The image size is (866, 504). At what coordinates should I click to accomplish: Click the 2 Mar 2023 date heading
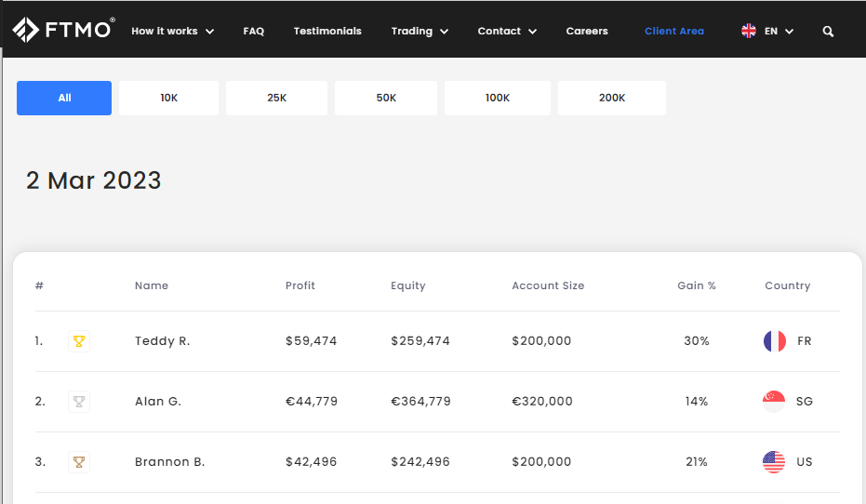[93, 180]
